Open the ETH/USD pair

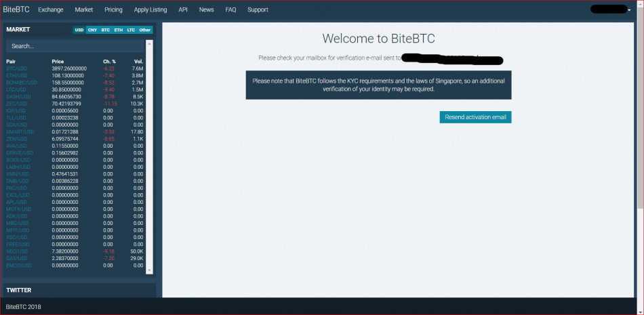pos(17,76)
